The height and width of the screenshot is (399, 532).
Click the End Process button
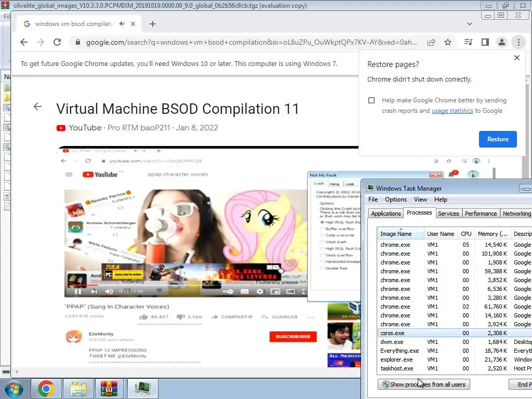pyautogui.click(x=521, y=384)
